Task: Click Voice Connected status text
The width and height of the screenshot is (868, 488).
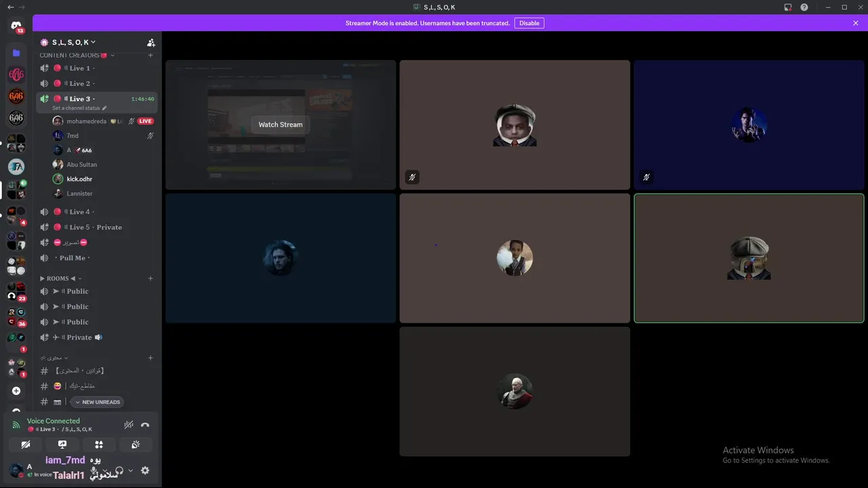Action: pyautogui.click(x=54, y=421)
